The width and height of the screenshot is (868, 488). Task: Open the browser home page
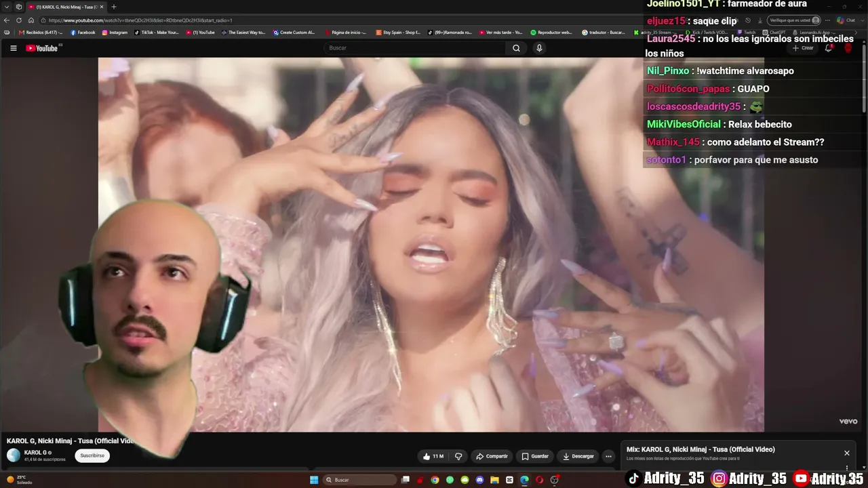[31, 20]
